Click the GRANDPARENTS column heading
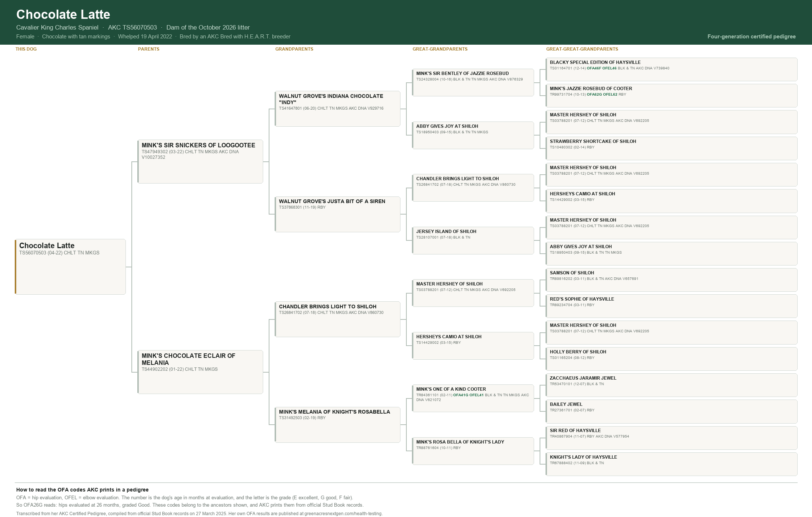Image resolution: width=812 pixels, height=517 pixels. (x=294, y=49)
